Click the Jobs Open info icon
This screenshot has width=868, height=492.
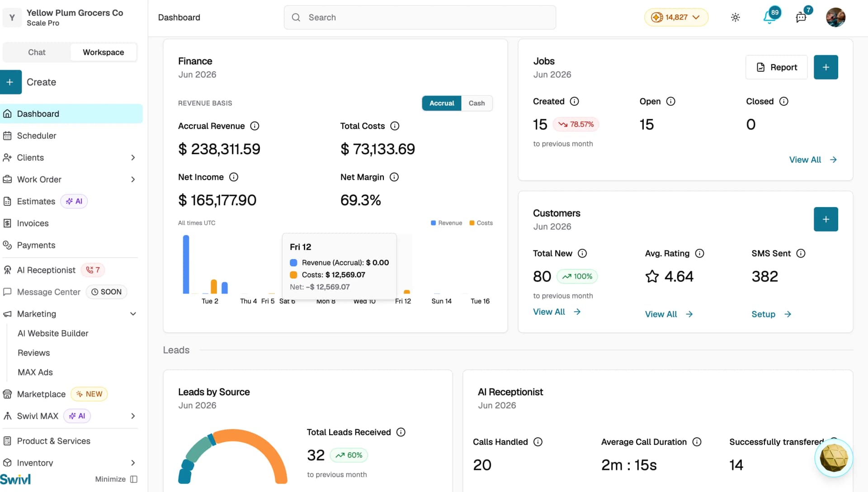click(x=671, y=101)
